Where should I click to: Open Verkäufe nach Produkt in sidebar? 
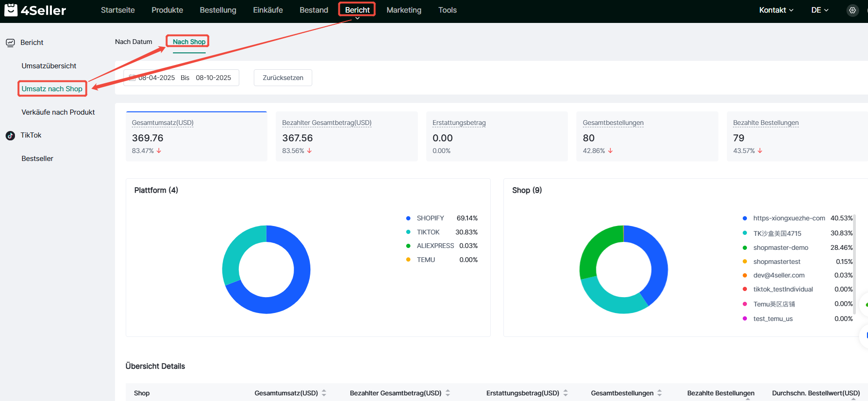coord(58,112)
